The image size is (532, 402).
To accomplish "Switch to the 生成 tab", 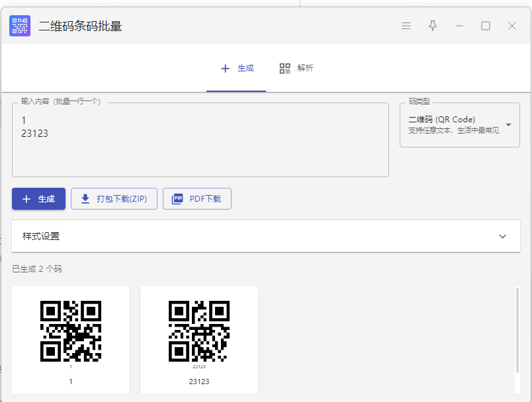I will tap(236, 68).
